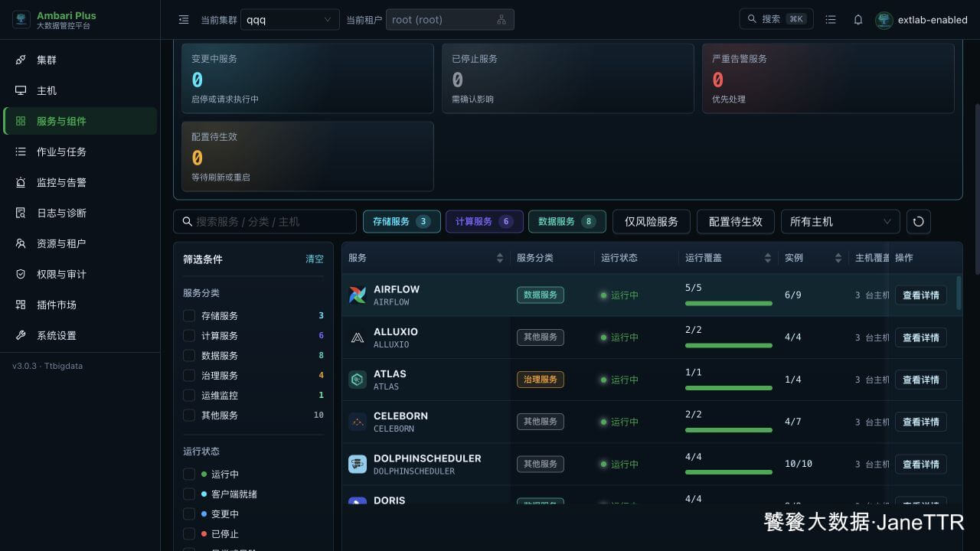
Task: Check the 数据服务 filter checkbox
Action: (189, 355)
